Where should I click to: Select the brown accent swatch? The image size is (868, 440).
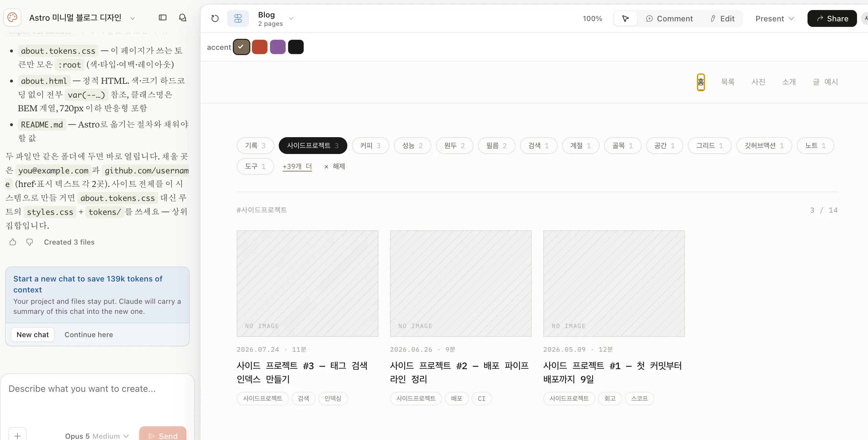tap(241, 47)
